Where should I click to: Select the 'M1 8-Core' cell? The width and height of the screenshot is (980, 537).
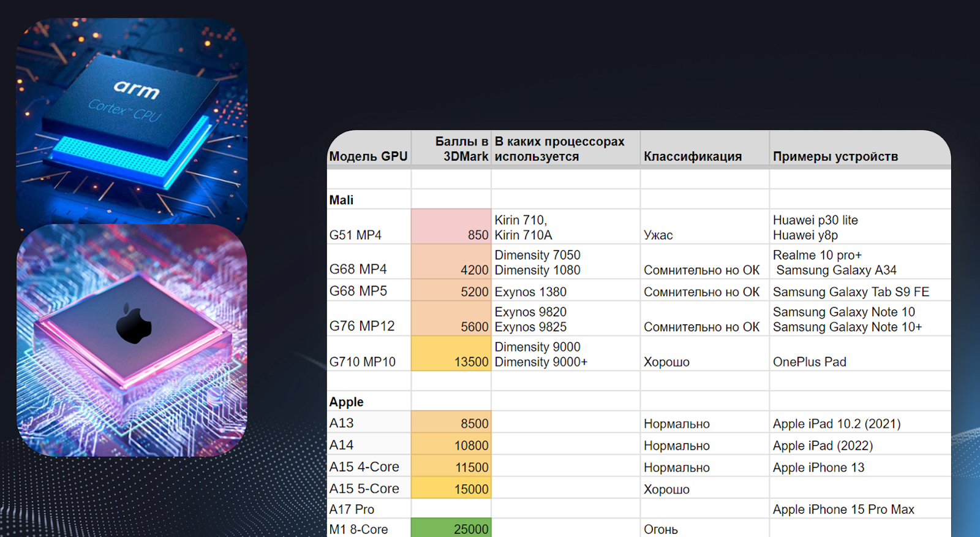pos(369,528)
